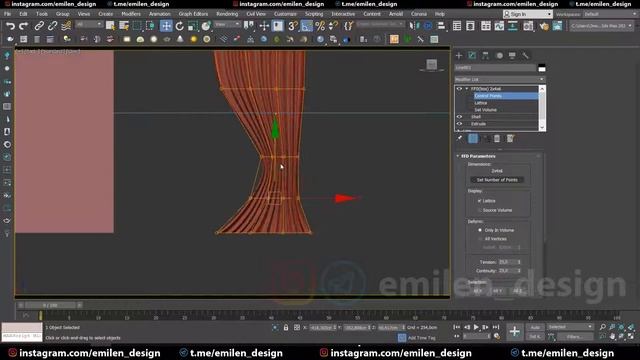The image size is (640, 360).
Task: Toggle the FFD modifier eye visibility
Action: click(x=459, y=89)
